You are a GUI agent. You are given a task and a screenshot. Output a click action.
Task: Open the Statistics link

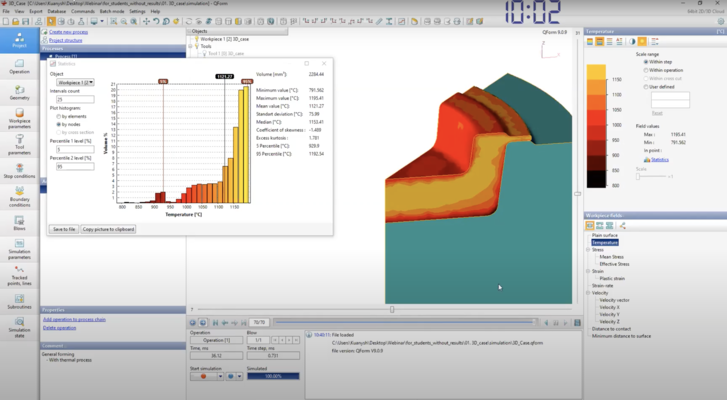pyautogui.click(x=660, y=159)
